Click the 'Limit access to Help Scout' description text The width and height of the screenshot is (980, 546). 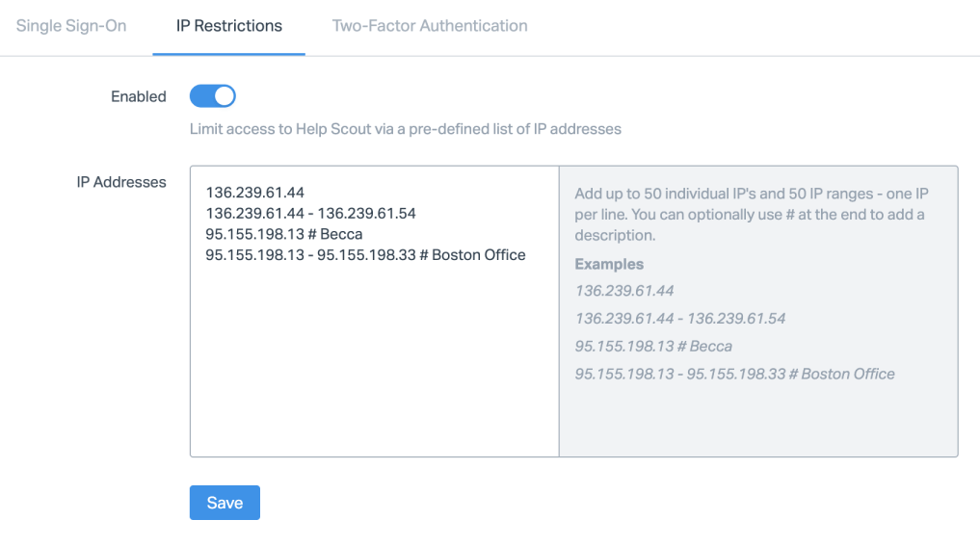(x=405, y=128)
